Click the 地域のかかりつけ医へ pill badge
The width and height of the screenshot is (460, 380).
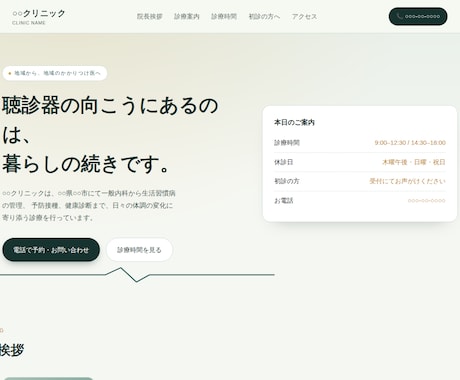tap(55, 73)
